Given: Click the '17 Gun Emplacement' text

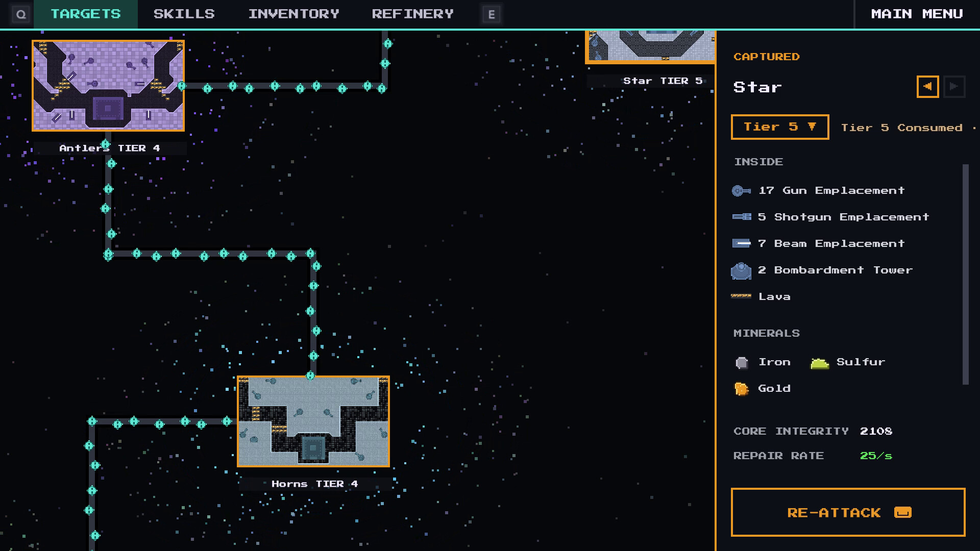Looking at the screenshot, I should 831,190.
